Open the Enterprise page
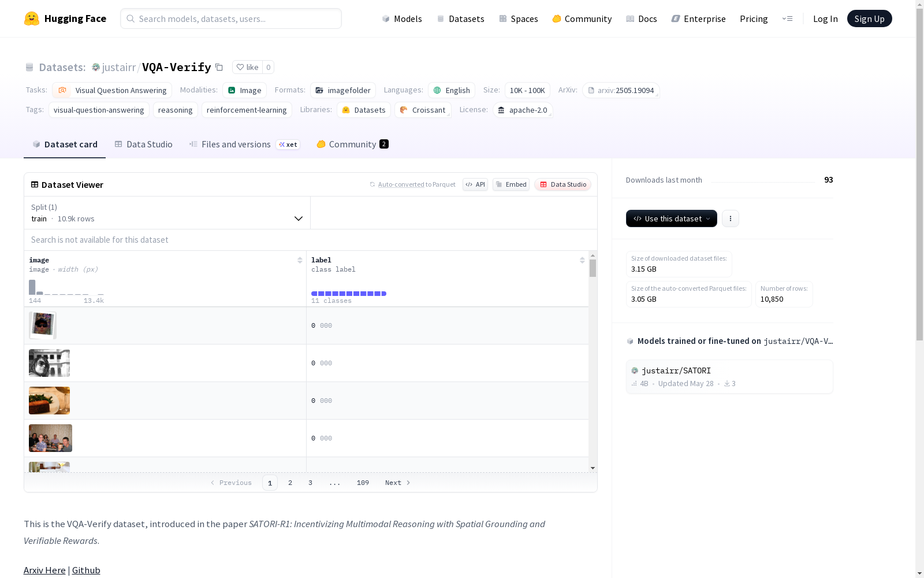Viewport: 924px width, 578px height. coord(699,18)
